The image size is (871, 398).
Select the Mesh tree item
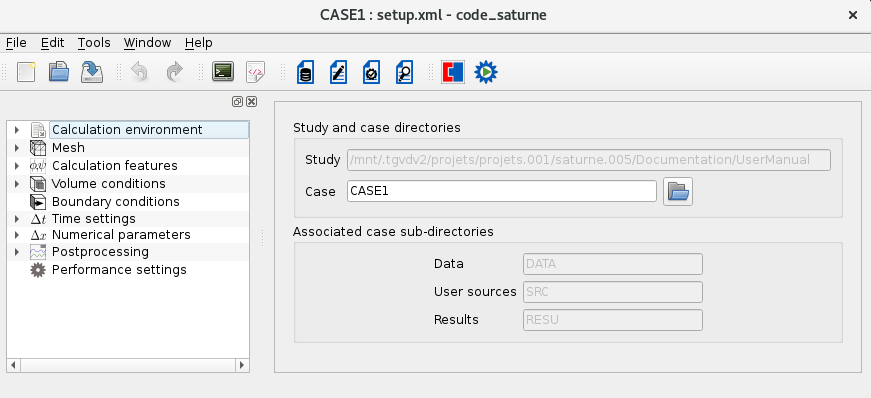point(68,148)
